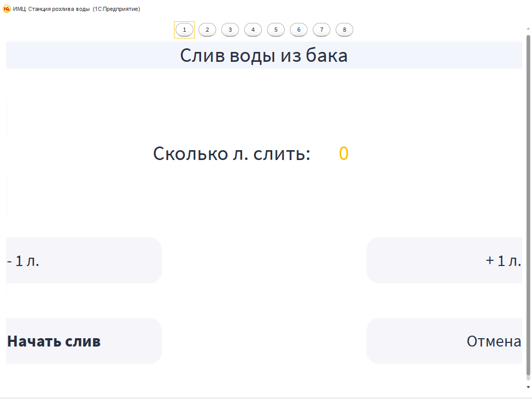Click the vertical scrollbar thumb

[528, 208]
